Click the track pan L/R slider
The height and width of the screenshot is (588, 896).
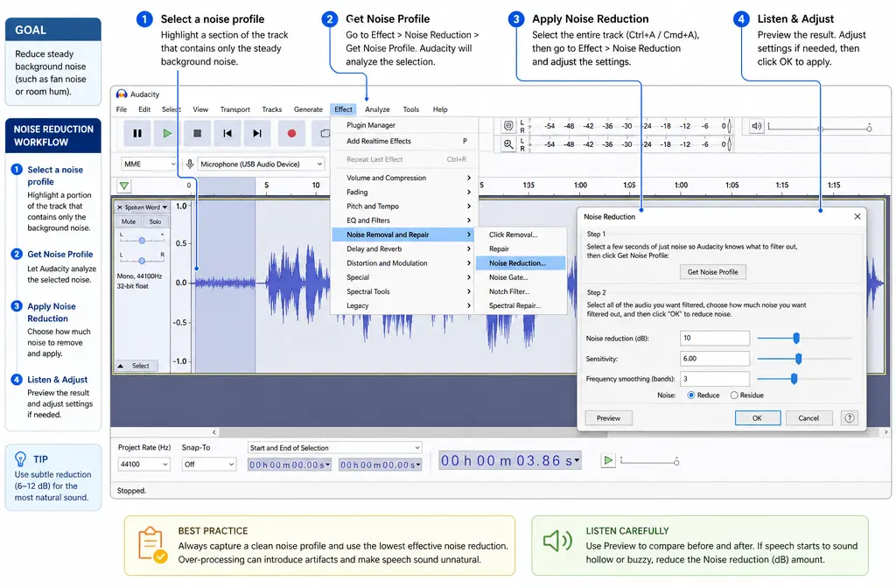(142, 260)
